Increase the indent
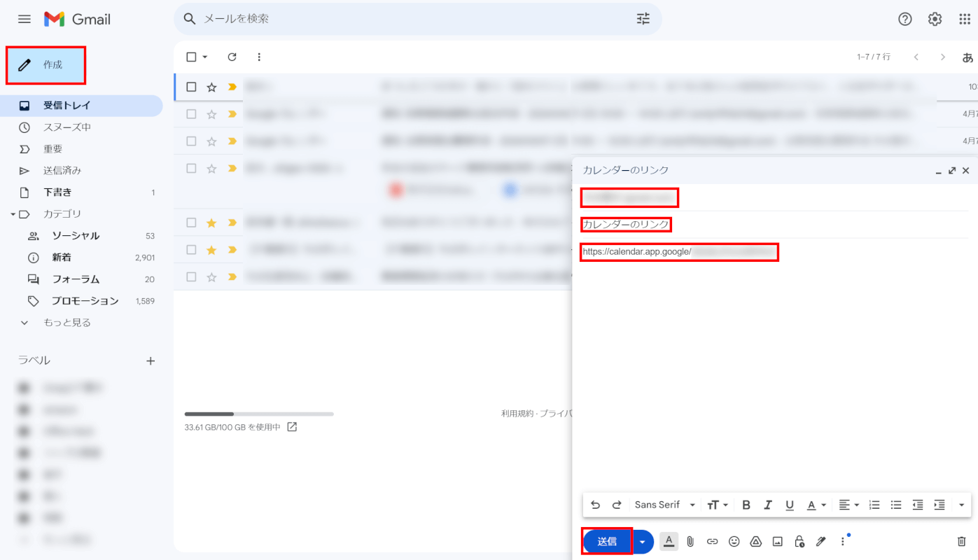978x560 pixels. click(x=939, y=505)
